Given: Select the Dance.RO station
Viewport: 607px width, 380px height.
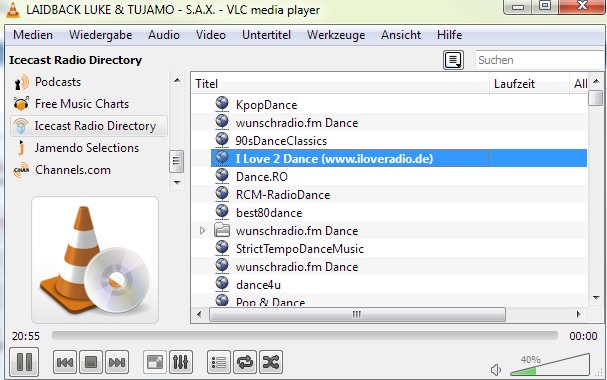Looking at the screenshot, I should coord(262,177).
